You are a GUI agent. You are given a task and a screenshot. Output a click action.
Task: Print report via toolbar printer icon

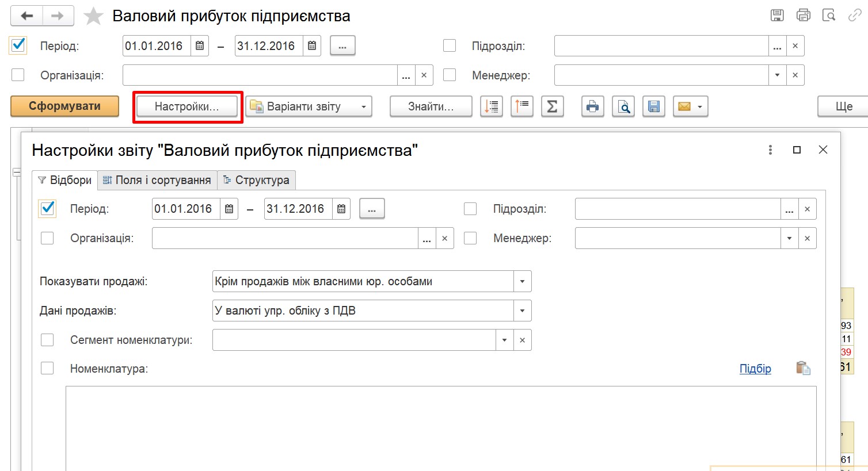tap(593, 106)
